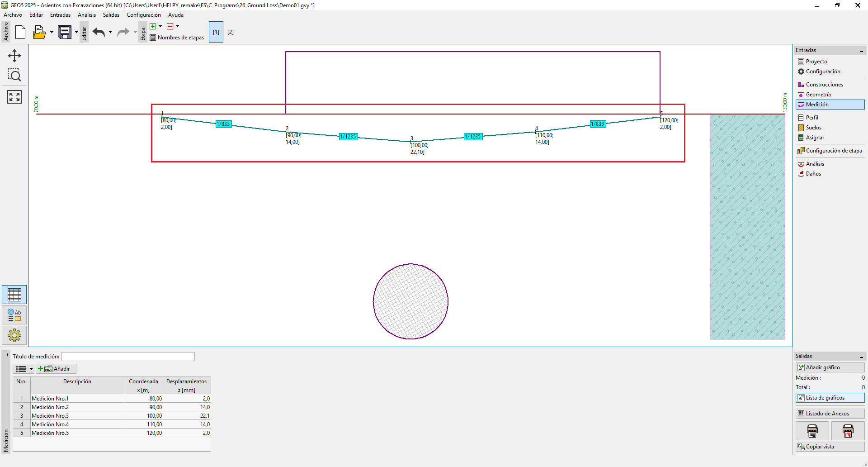Image resolution: width=868 pixels, height=467 pixels.
Task: Click Copiar vista button
Action: click(830, 447)
